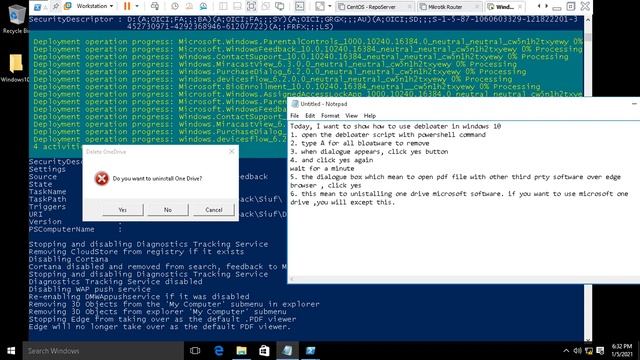The height and width of the screenshot is (360, 640).
Task: Open the console view icon
Action: point(300,6)
